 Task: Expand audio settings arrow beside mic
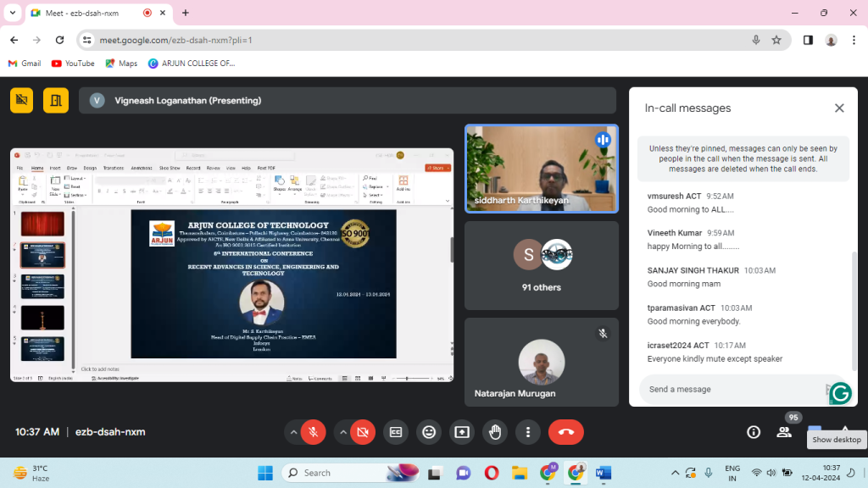(x=293, y=432)
